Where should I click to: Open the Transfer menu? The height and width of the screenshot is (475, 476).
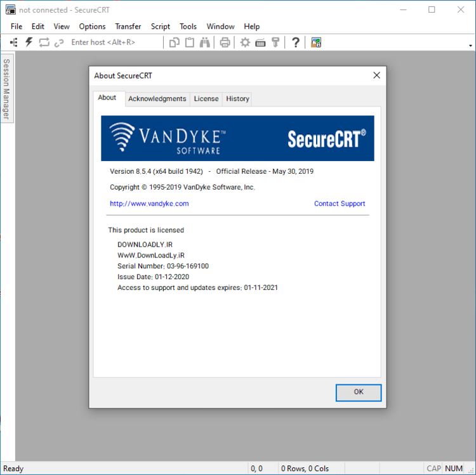click(x=128, y=27)
